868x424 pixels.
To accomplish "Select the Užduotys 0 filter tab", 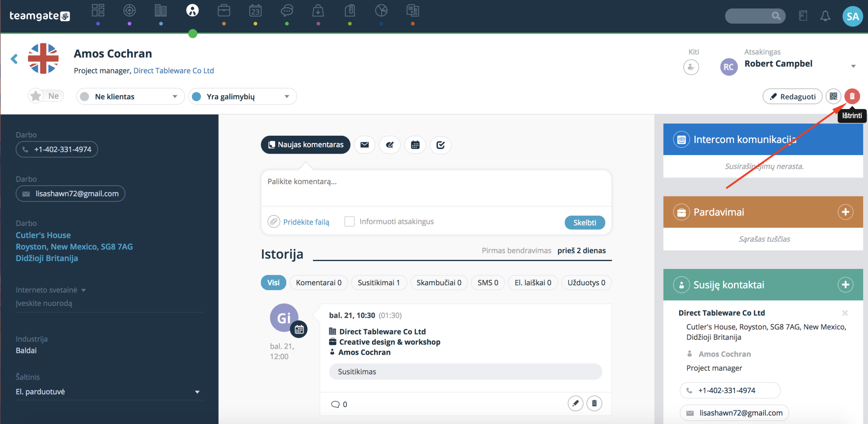I will click(586, 283).
